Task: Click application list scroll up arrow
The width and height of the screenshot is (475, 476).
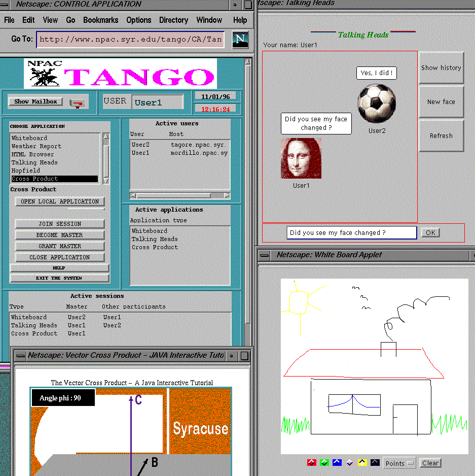Action: [x=106, y=135]
